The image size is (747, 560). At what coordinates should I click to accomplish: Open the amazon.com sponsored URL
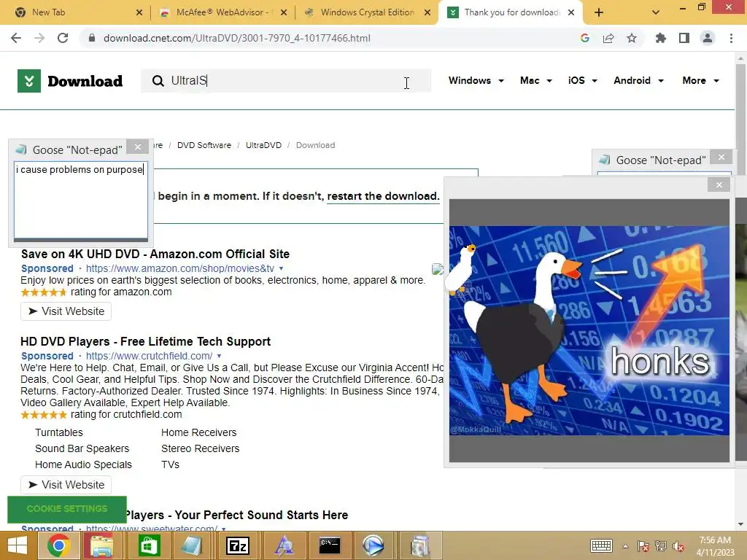(180, 268)
